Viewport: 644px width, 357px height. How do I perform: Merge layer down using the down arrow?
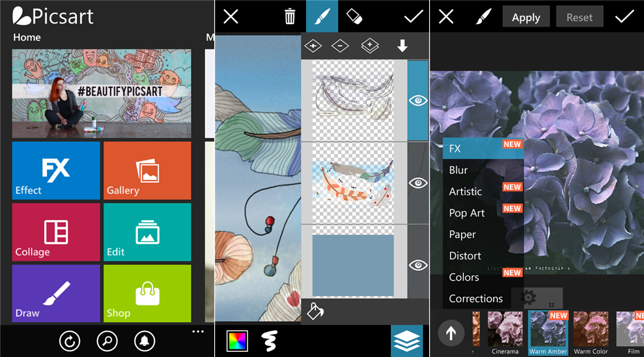tap(402, 46)
